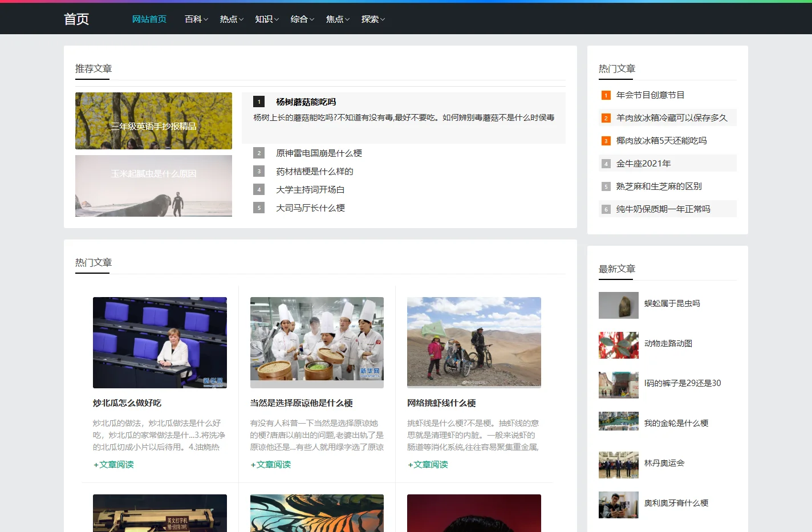Expand the 综合 dropdown menu
Viewport: 812px width, 532px height.
pyautogui.click(x=302, y=19)
